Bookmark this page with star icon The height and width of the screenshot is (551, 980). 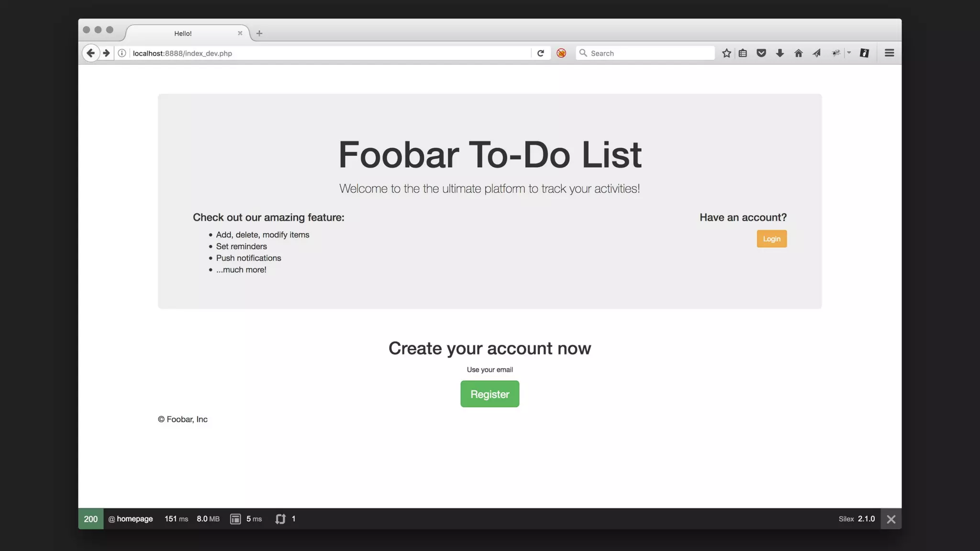tap(726, 53)
